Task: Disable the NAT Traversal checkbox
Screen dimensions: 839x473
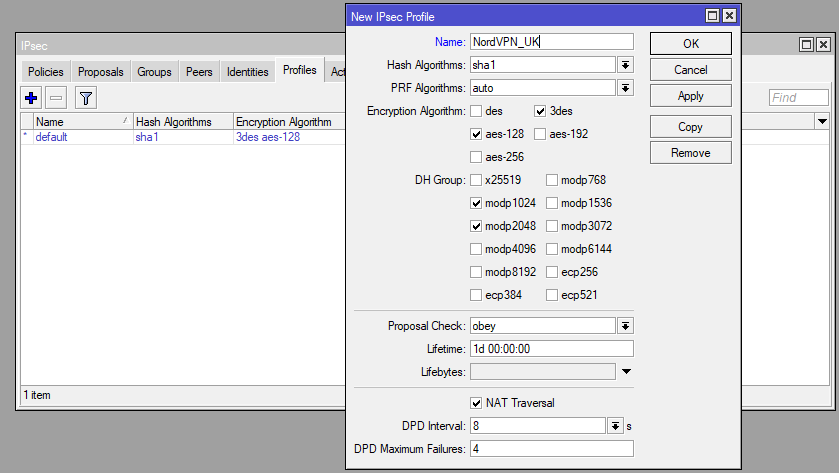Action: (x=476, y=403)
